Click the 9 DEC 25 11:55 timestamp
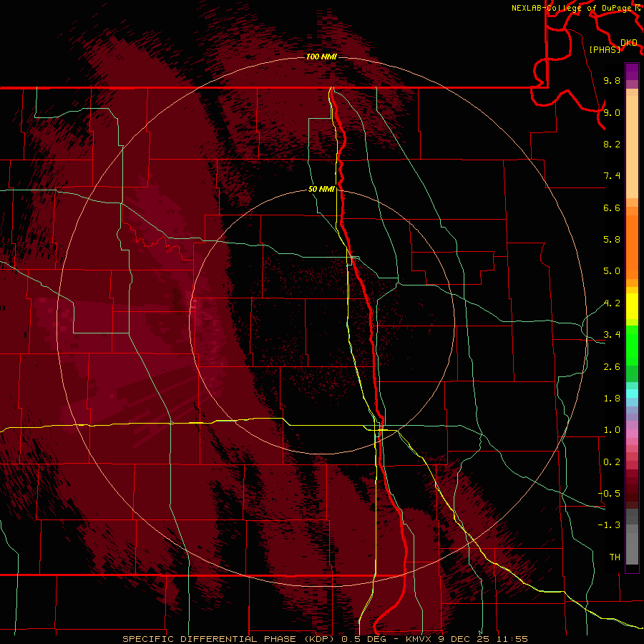The image size is (644, 644). (482, 639)
